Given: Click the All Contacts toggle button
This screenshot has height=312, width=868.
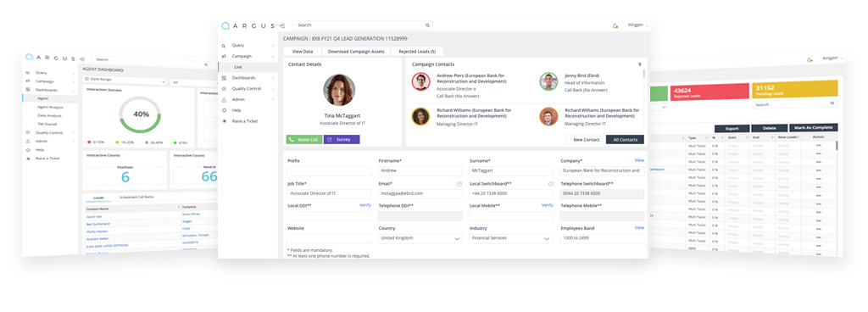Looking at the screenshot, I should pos(625,140).
